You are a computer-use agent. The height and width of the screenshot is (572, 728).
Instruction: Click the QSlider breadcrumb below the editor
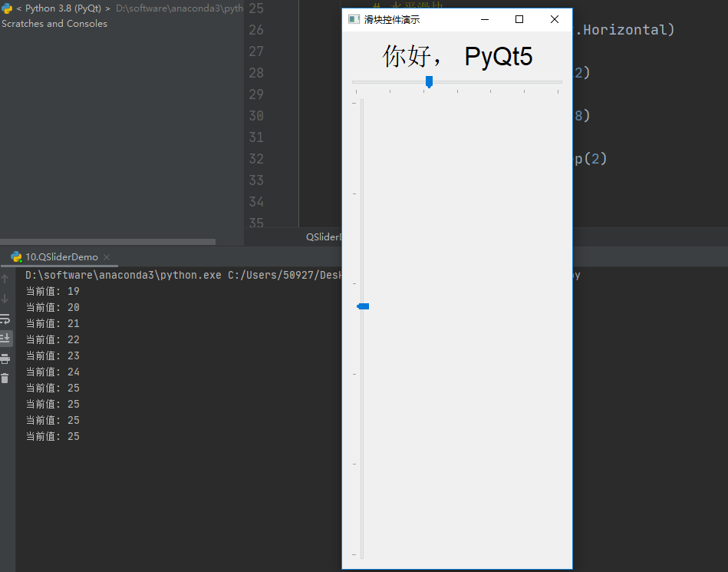(324, 237)
